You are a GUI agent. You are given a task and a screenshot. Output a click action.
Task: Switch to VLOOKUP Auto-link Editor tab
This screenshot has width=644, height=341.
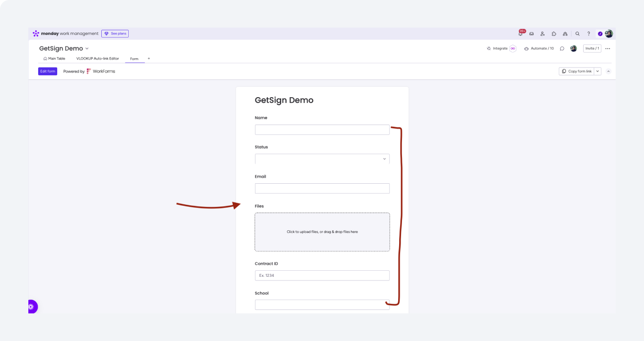click(98, 59)
